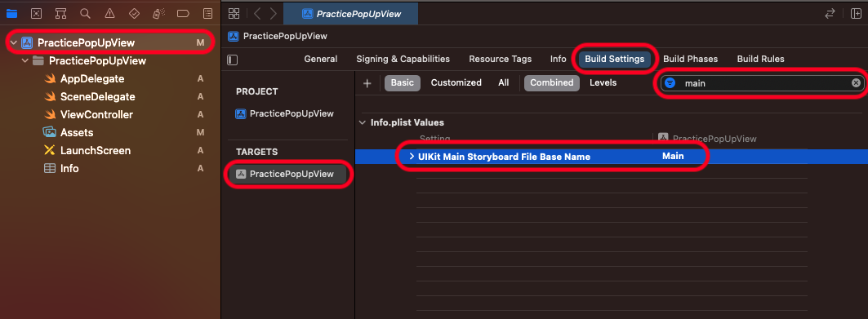The image size is (868, 319).
Task: Click the editor swap arrows icon
Action: pyautogui.click(x=830, y=14)
